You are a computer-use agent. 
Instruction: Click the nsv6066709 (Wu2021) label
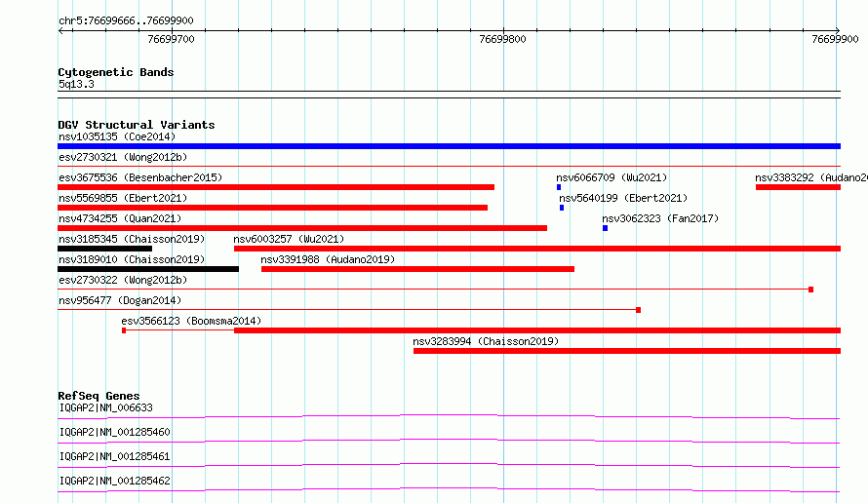[612, 177]
